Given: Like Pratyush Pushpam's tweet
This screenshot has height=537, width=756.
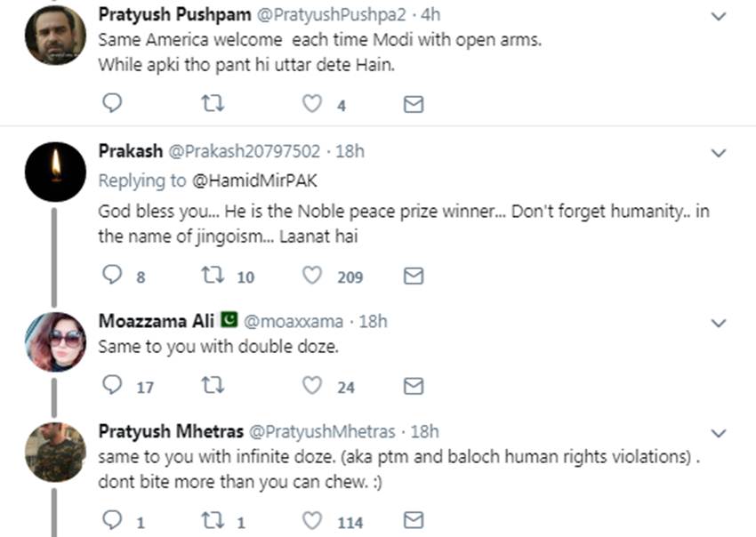Looking at the screenshot, I should [311, 105].
